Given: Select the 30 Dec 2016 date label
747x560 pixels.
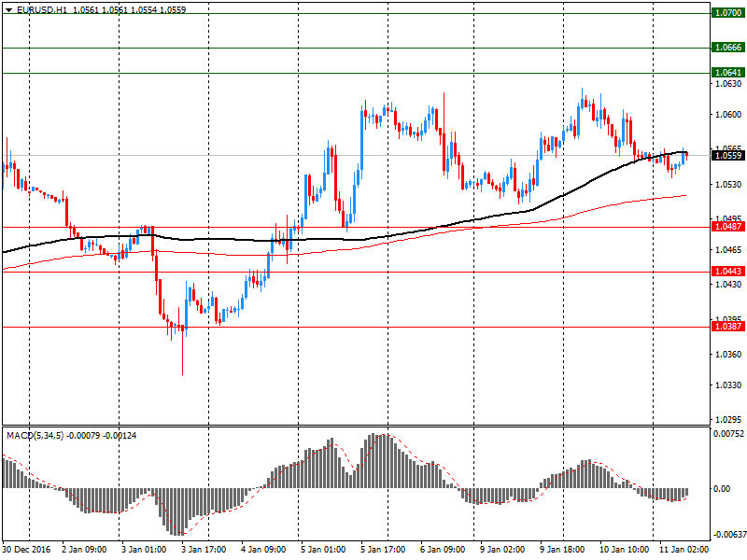Looking at the screenshot, I should point(26,550).
